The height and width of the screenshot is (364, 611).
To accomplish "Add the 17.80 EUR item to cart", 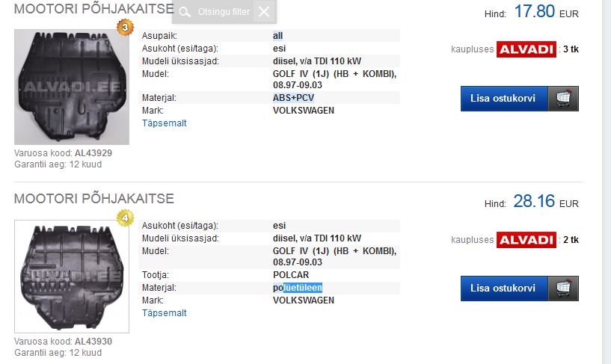I will 504,99.
